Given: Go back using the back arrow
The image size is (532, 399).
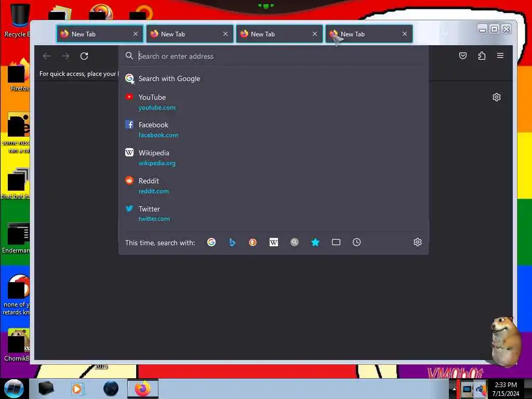Looking at the screenshot, I should click(x=47, y=56).
